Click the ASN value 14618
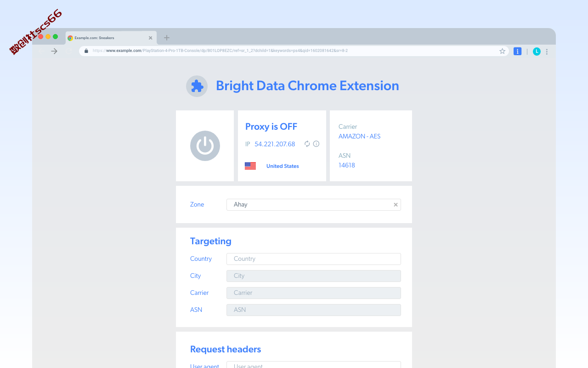The width and height of the screenshot is (588, 368). pos(347,165)
